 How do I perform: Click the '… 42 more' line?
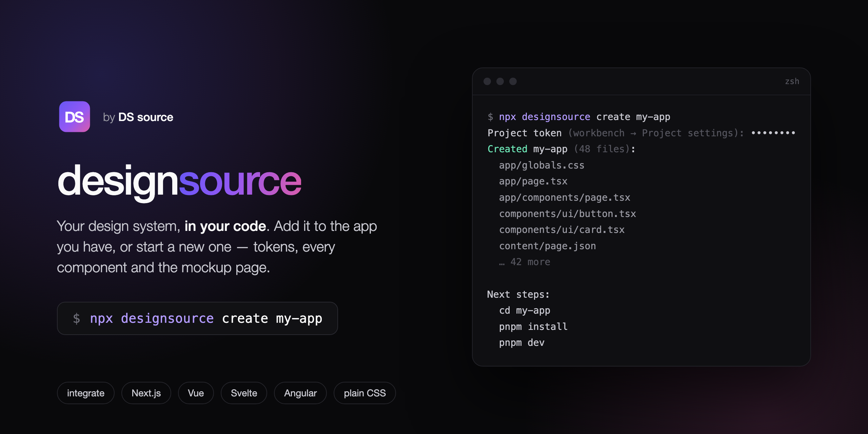tap(525, 262)
